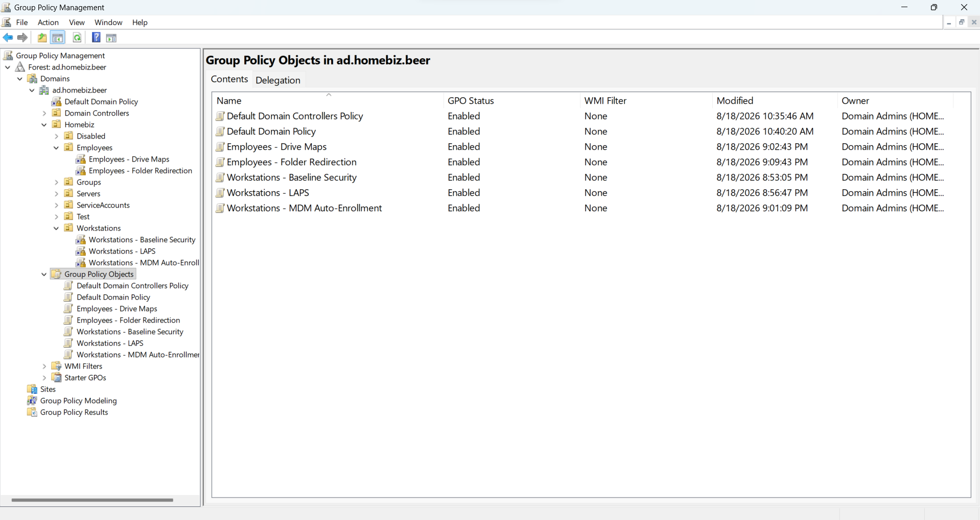980x520 pixels.
Task: Select ServiceAccounts OU in tree
Action: (103, 205)
